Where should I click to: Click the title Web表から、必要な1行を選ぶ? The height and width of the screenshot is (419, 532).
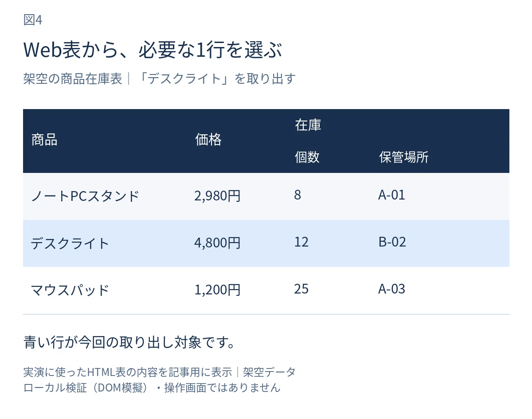(x=153, y=50)
